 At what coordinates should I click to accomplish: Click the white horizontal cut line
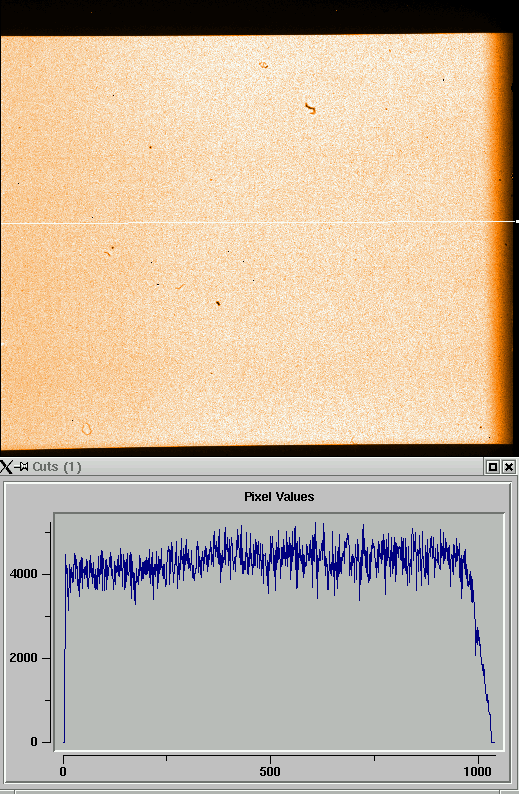click(259, 222)
